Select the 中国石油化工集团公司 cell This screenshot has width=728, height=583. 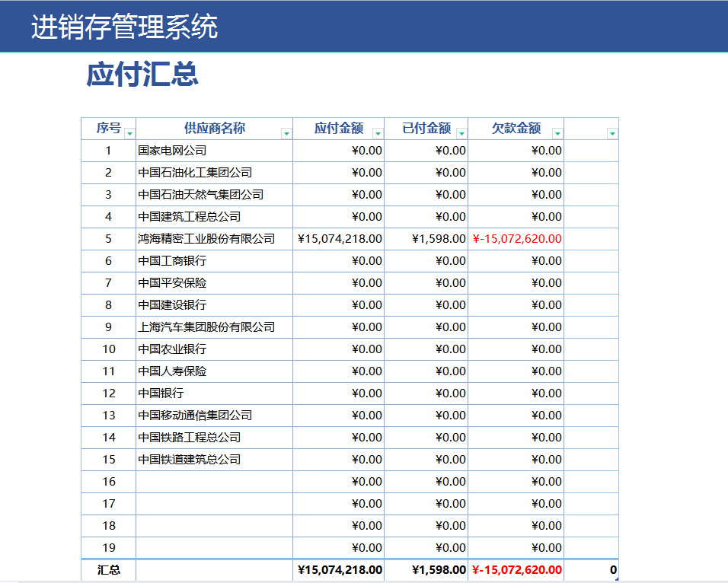(215, 173)
